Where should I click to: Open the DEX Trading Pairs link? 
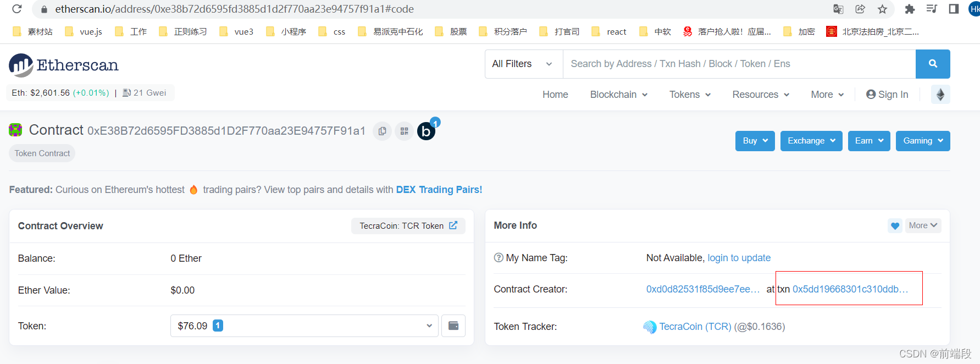pos(439,190)
